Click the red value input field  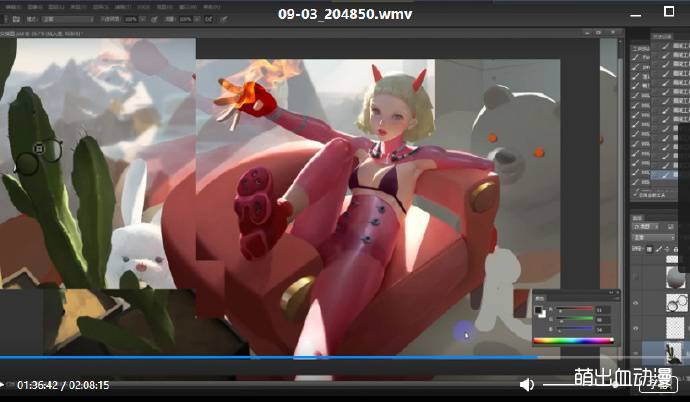tap(602, 310)
